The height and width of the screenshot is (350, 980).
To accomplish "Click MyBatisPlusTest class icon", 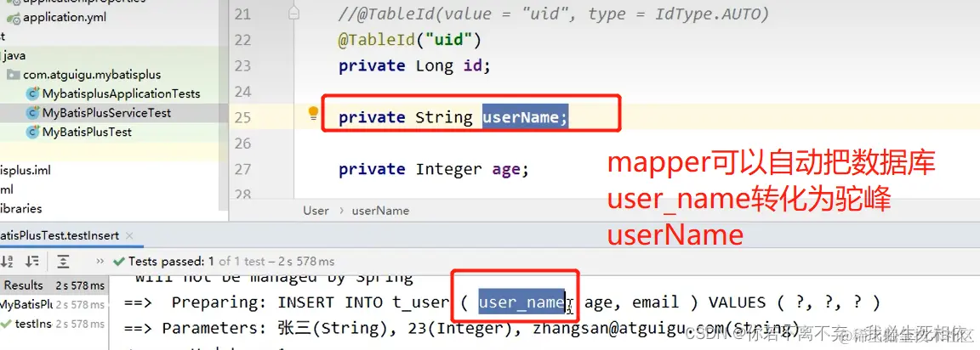I will tap(32, 133).
